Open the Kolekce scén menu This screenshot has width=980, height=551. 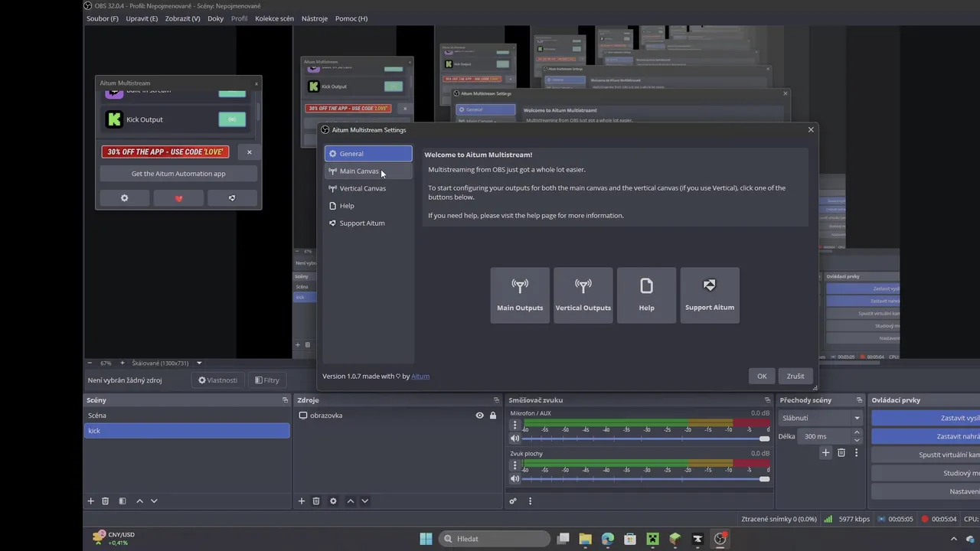tap(274, 18)
